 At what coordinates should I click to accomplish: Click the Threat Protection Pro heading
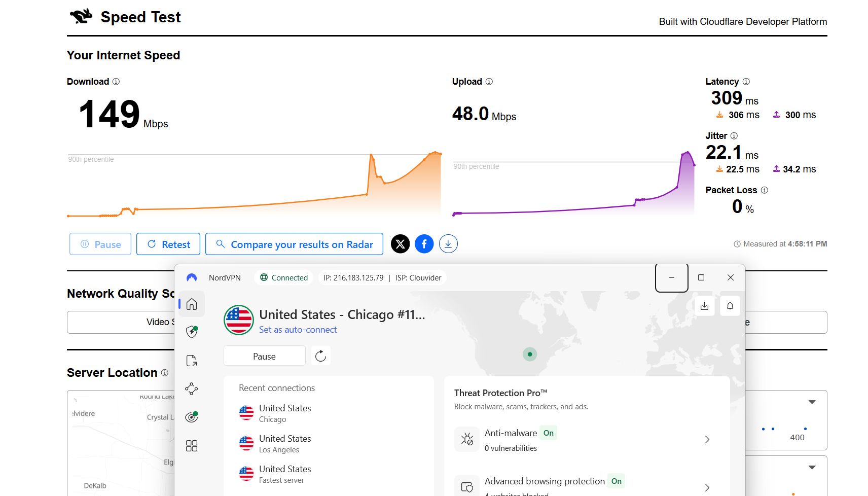[x=500, y=393]
